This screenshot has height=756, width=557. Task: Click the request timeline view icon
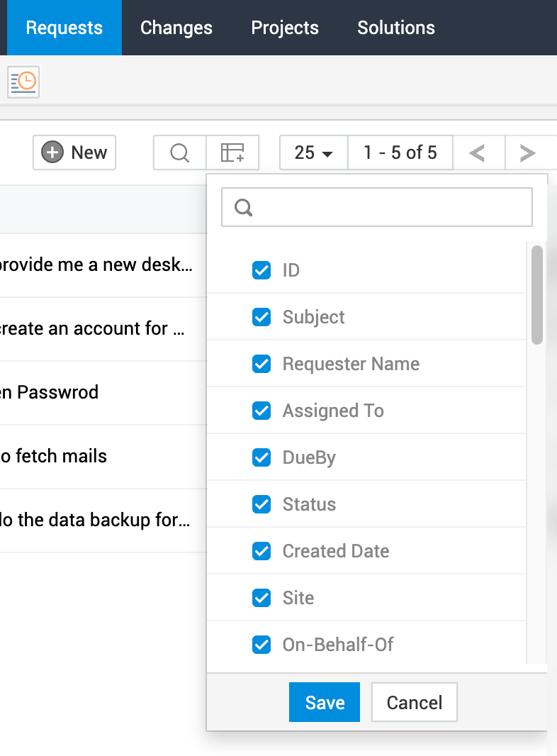click(x=24, y=82)
